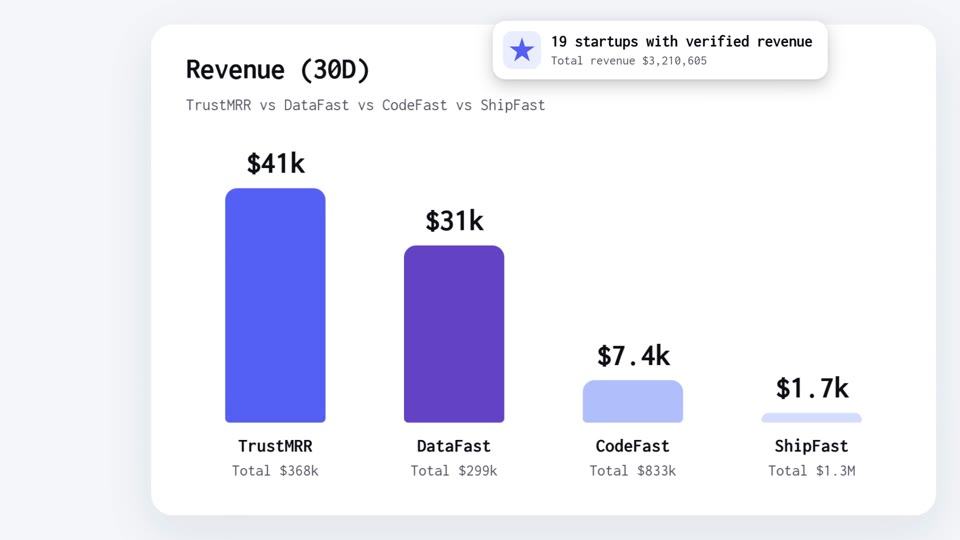Click the '$1.7k' value label
This screenshot has width=960, height=540.
coord(812,388)
